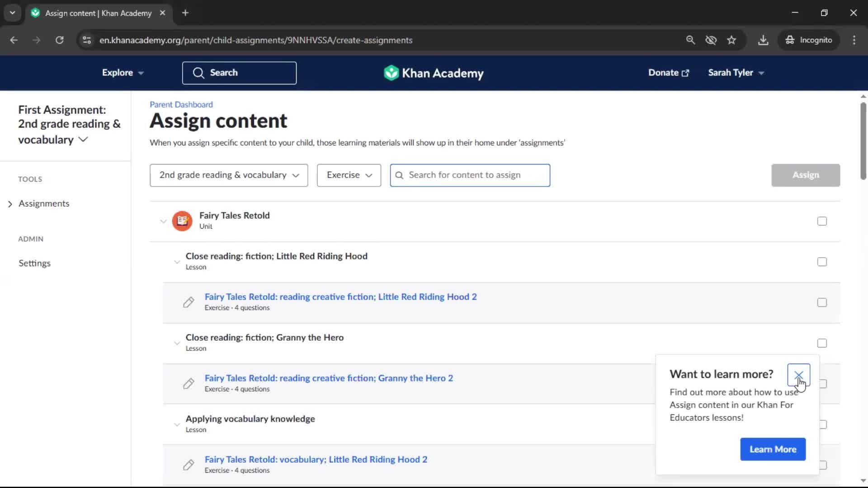This screenshot has height=488, width=868.
Task: Click the browser back arrow
Action: pos(14,40)
